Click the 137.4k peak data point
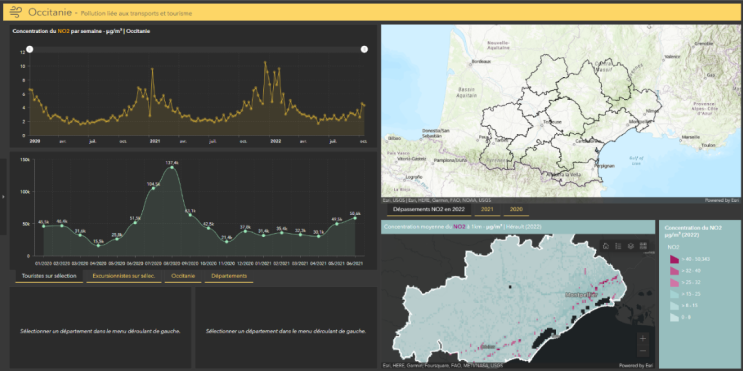The height and width of the screenshot is (371, 743). [172, 167]
